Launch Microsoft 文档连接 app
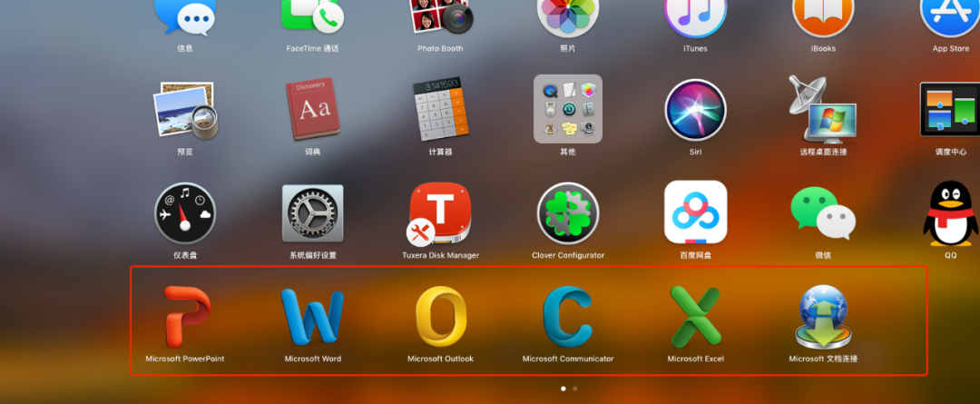 pyautogui.click(x=823, y=317)
